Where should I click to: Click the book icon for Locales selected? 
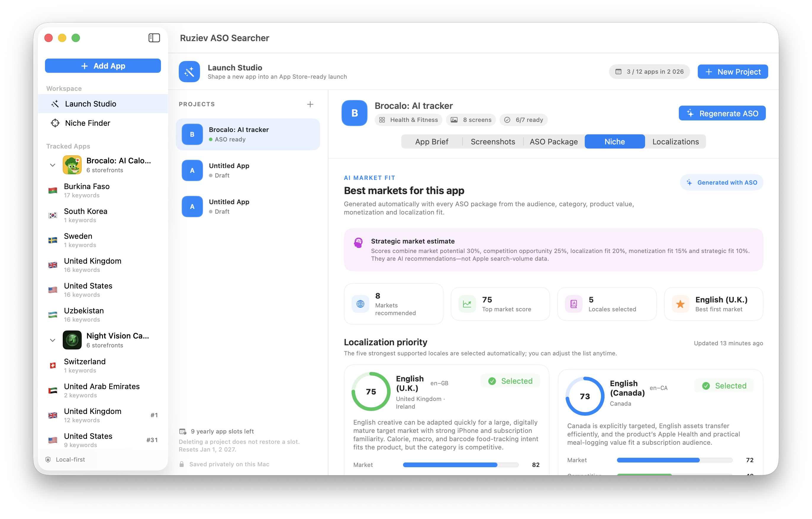(573, 304)
